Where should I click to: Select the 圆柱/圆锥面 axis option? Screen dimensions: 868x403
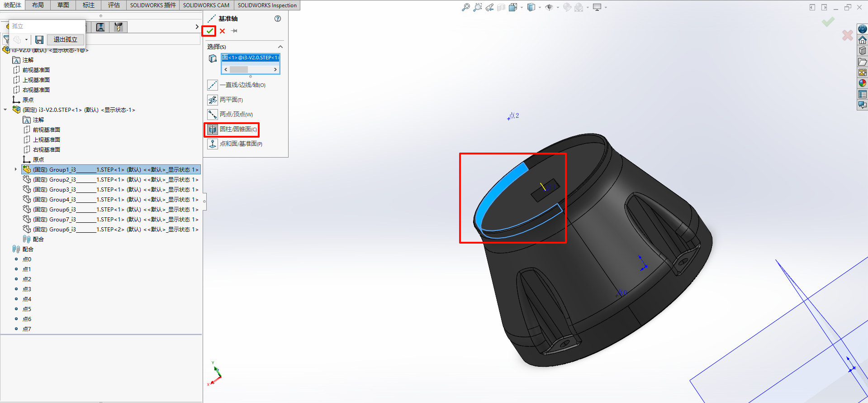pyautogui.click(x=232, y=130)
